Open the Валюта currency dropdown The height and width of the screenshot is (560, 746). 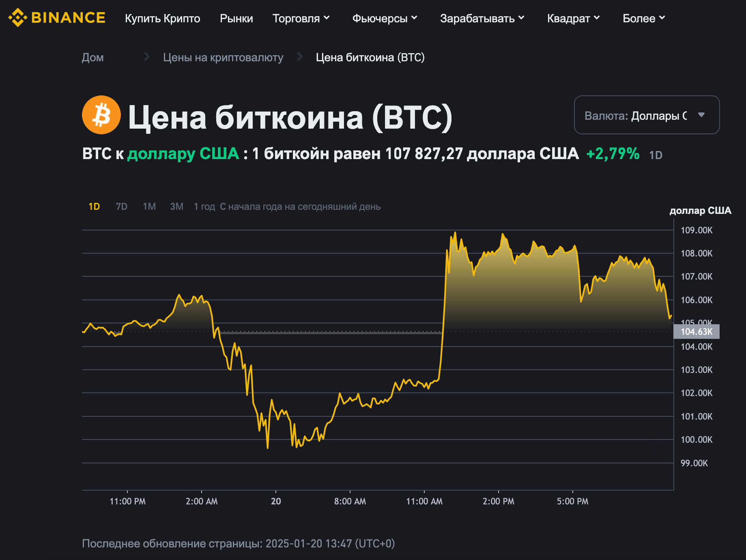pos(647,115)
